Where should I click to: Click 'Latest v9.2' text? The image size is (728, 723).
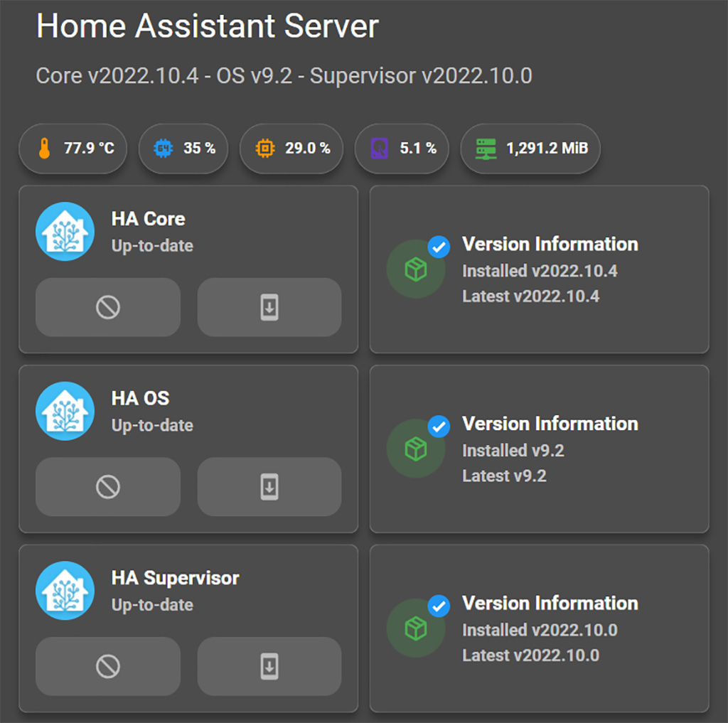[504, 476]
